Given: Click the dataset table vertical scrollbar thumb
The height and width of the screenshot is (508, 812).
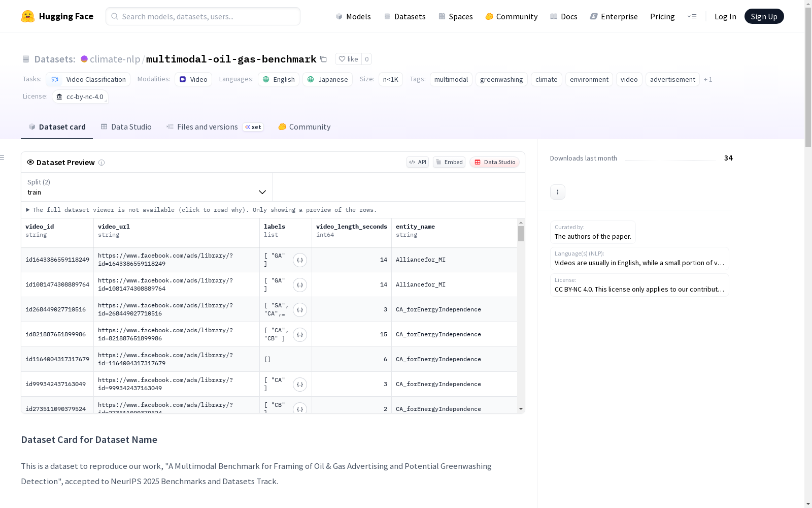Looking at the screenshot, I should [521, 234].
